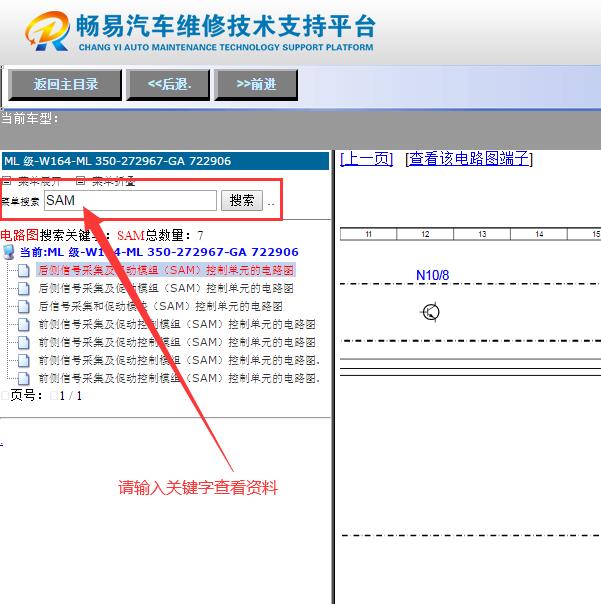Click the 总数量 7 result count
This screenshot has height=604, width=601.
[174, 235]
